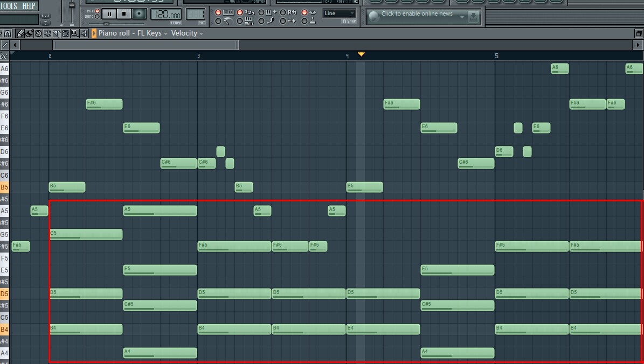This screenshot has width=644, height=364.
Task: Stop playback with the stop button
Action: pos(123,14)
